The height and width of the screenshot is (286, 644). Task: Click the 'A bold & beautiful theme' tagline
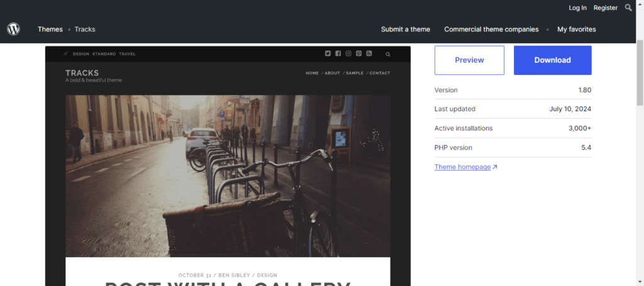pos(94,80)
